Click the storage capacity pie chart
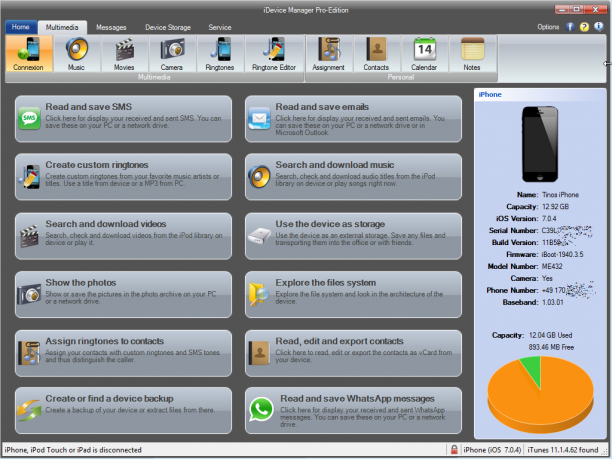Image resolution: width=612 pixels, height=459 pixels. pos(541,395)
